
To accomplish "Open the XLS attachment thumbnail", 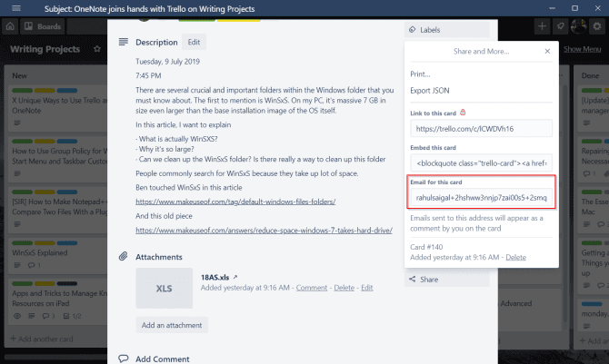I will [x=164, y=288].
